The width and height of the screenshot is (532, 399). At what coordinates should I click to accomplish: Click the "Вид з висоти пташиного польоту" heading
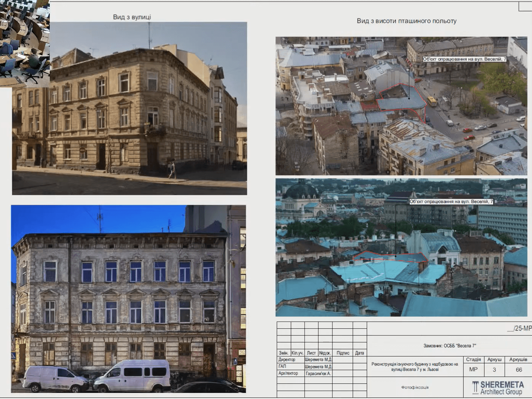[x=406, y=21]
